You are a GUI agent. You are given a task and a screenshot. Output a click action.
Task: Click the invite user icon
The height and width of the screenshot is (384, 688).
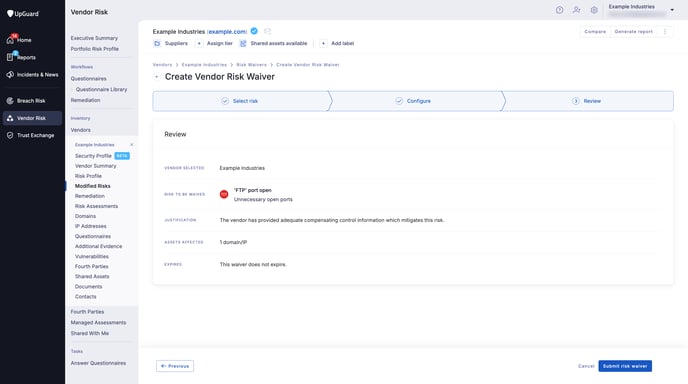577,10
